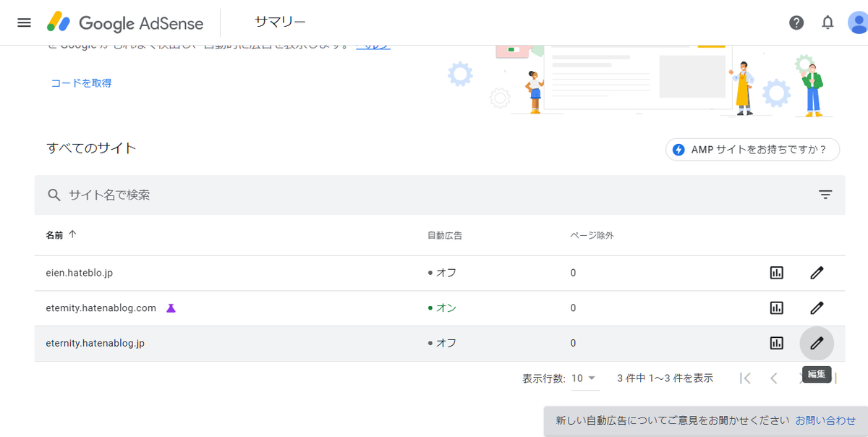This screenshot has width=868, height=437.
Task: Open the help question mark icon
Action: pyautogui.click(x=796, y=22)
